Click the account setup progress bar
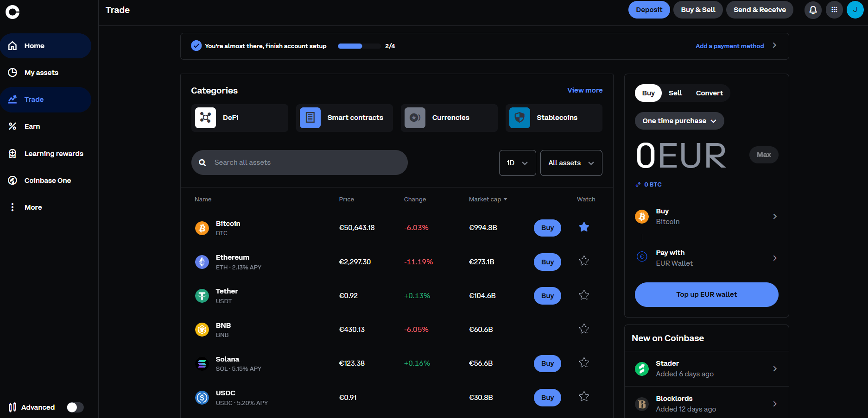 coord(359,46)
